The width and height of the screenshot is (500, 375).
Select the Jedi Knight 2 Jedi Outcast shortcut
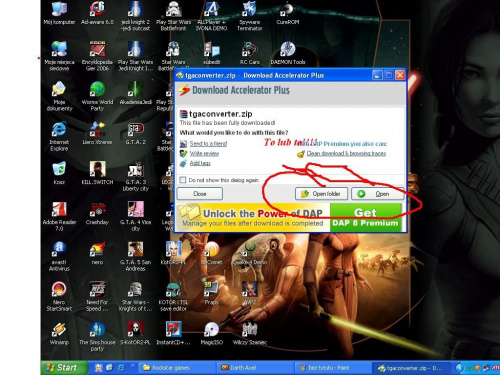click(x=135, y=16)
